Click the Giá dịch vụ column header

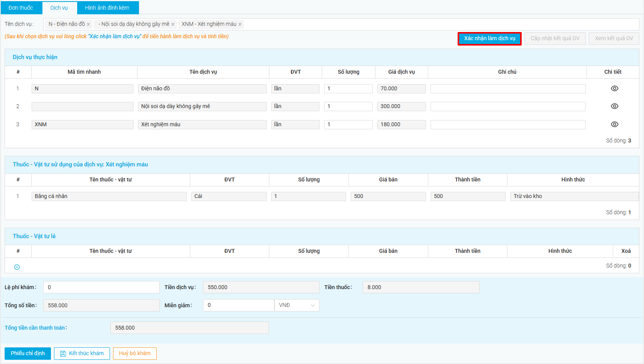click(402, 72)
